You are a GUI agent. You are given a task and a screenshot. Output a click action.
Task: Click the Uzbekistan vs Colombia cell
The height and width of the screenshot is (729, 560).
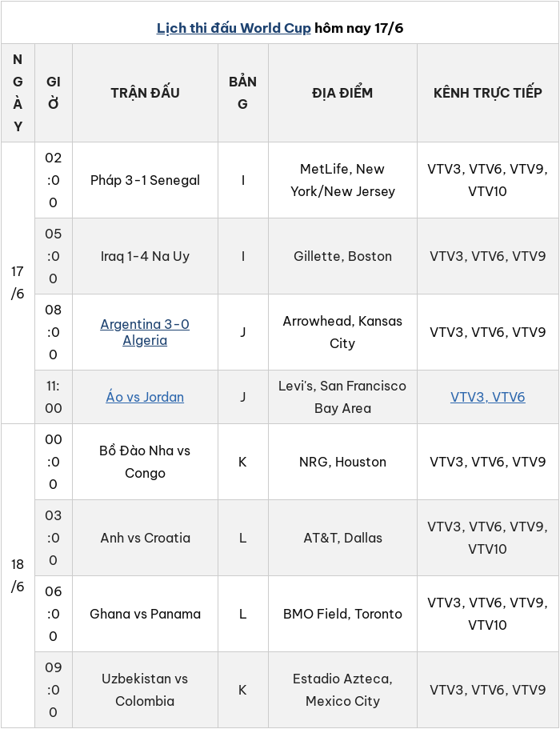pyautogui.click(x=145, y=690)
